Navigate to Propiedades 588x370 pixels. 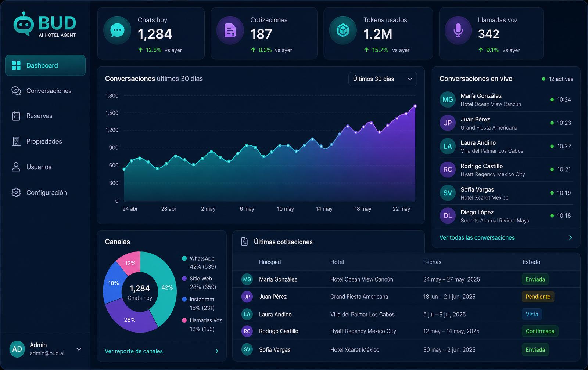[x=45, y=141]
